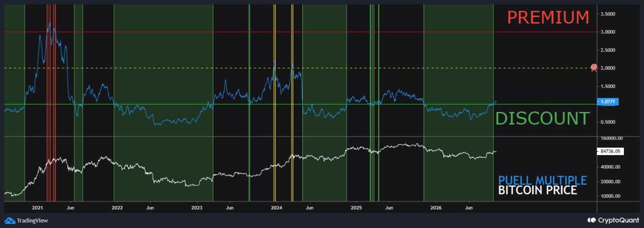Click the 2021 time axis label

pos(37,207)
